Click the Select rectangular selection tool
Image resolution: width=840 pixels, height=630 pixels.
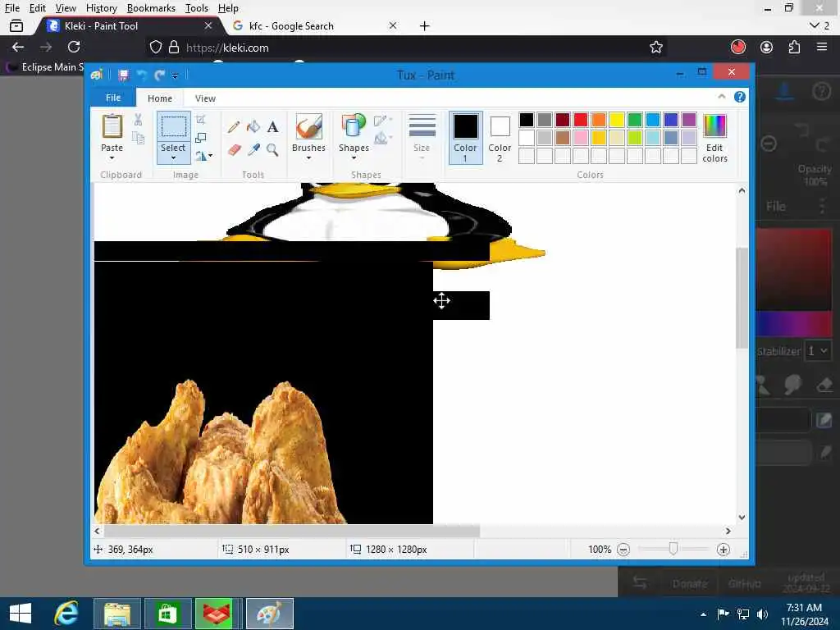click(174, 127)
